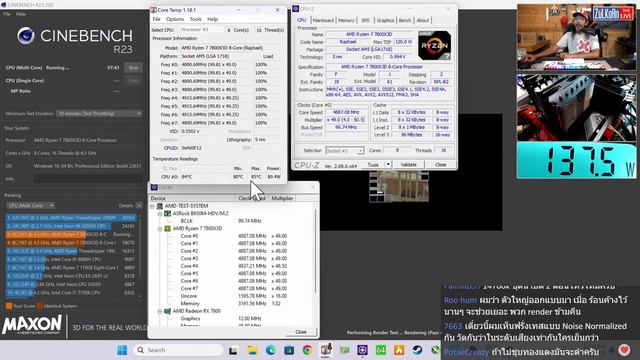Click the purple CPU-Z taskbar icon
The width and height of the screenshot is (640, 360).
[362, 350]
